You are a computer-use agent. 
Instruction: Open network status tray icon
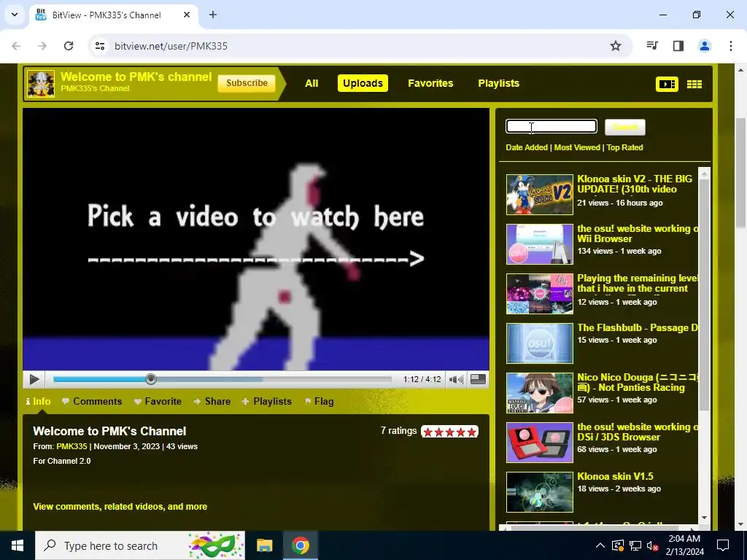click(x=635, y=545)
